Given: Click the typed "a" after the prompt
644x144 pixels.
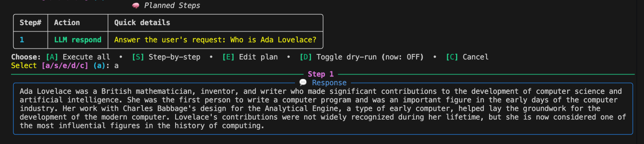Looking at the screenshot, I should (116, 66).
